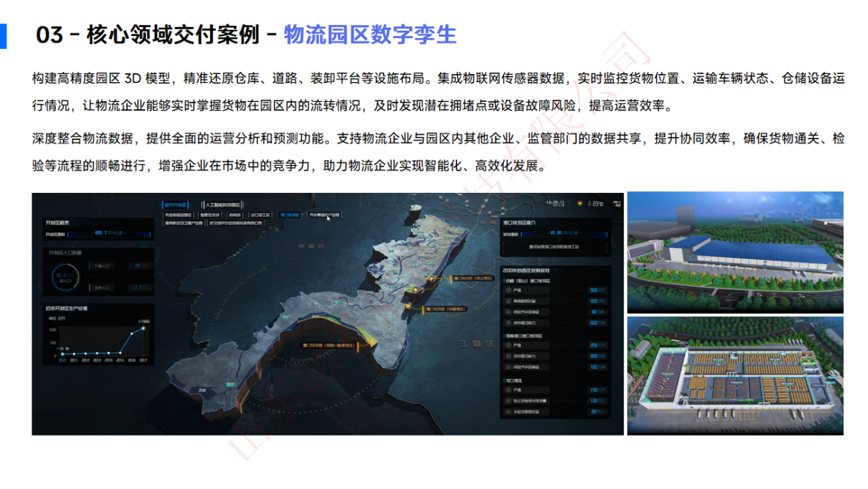
Task: Click the northernmost orange callout label on the map
Action: pyautogui.click(x=472, y=279)
